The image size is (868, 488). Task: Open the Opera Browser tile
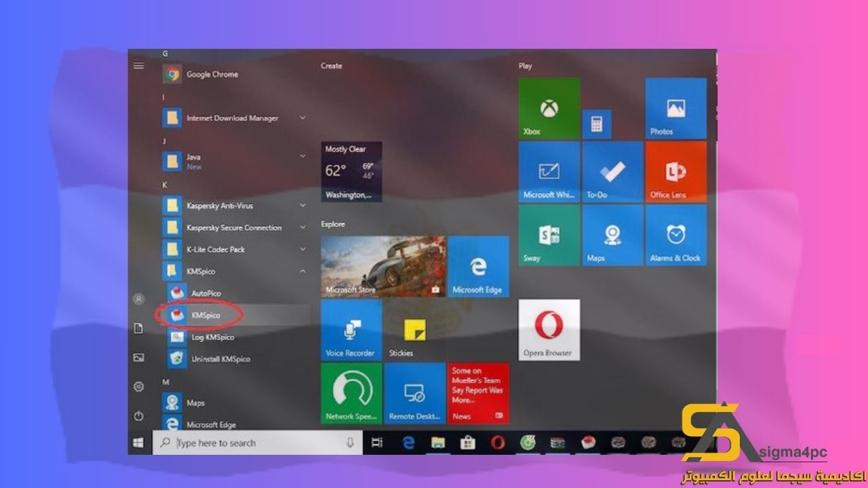tap(549, 329)
